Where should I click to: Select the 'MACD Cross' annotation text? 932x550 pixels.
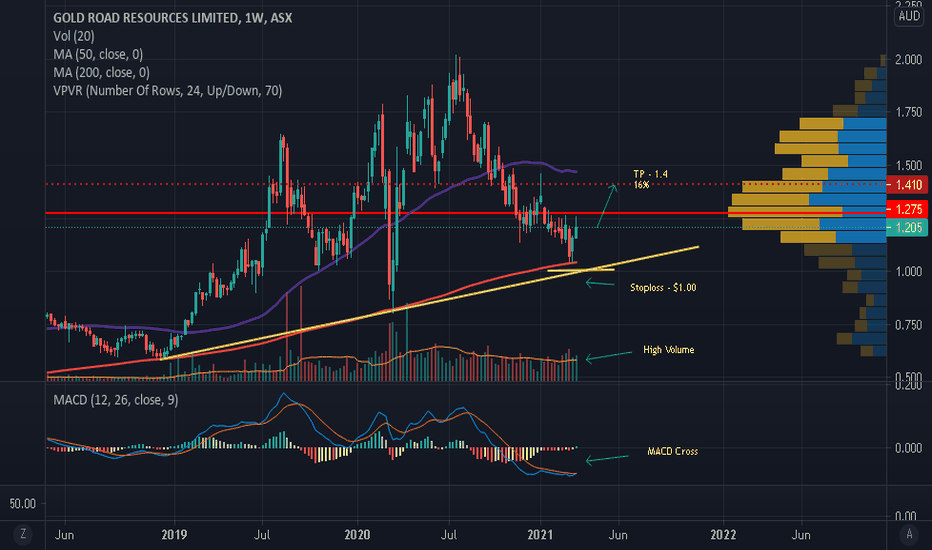[672, 451]
